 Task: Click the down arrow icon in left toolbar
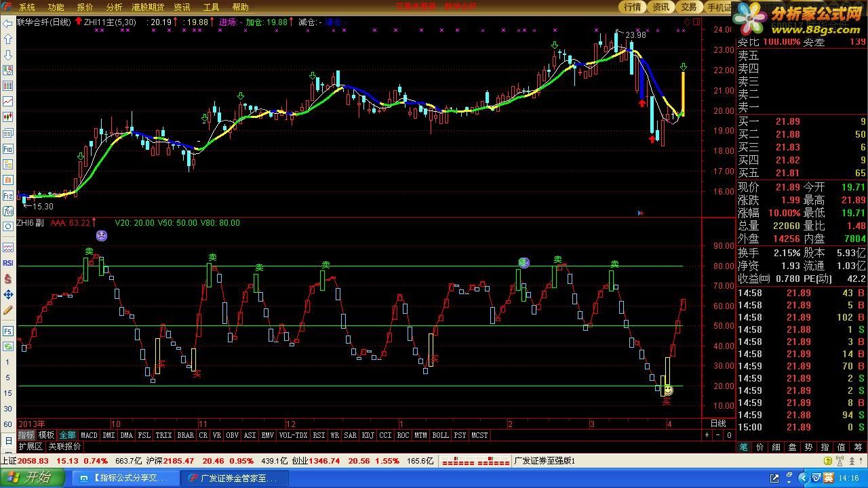[8, 55]
